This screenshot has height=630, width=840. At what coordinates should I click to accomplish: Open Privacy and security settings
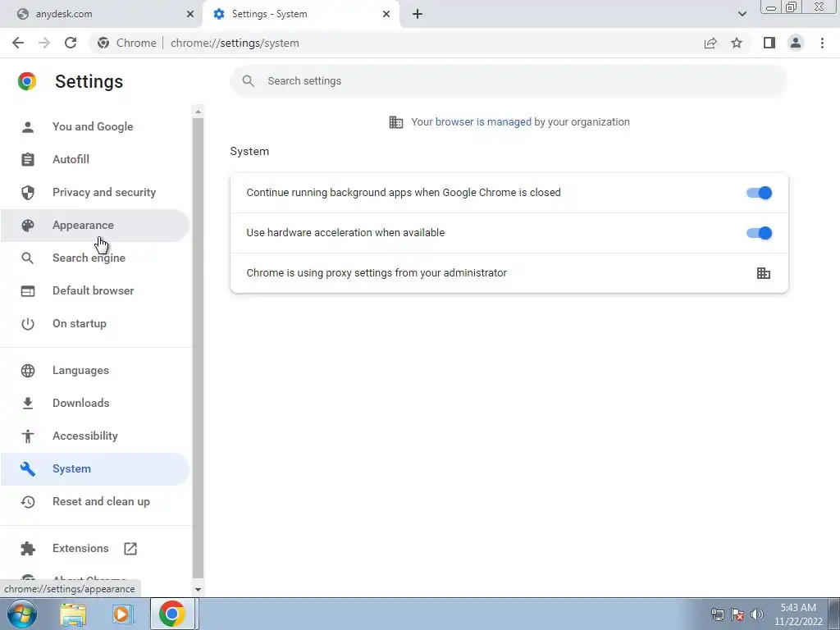coord(95,192)
